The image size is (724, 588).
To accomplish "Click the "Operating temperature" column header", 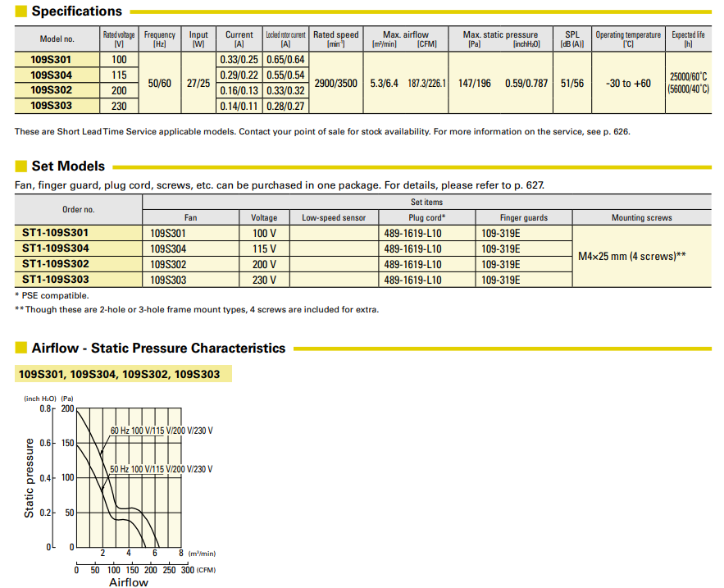I will click(628, 39).
